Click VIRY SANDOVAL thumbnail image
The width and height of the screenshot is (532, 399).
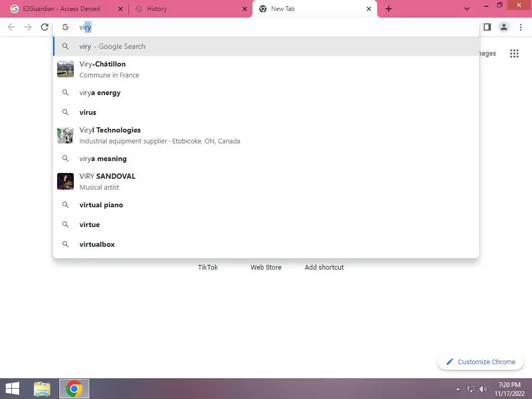click(x=65, y=181)
